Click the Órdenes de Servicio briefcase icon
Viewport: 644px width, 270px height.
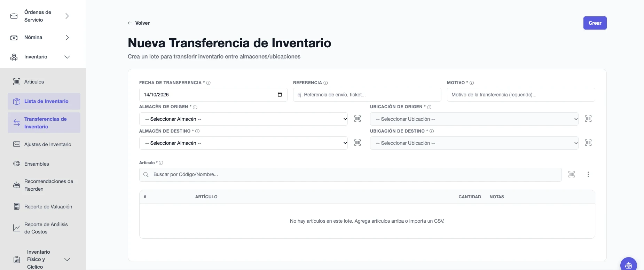(x=14, y=16)
